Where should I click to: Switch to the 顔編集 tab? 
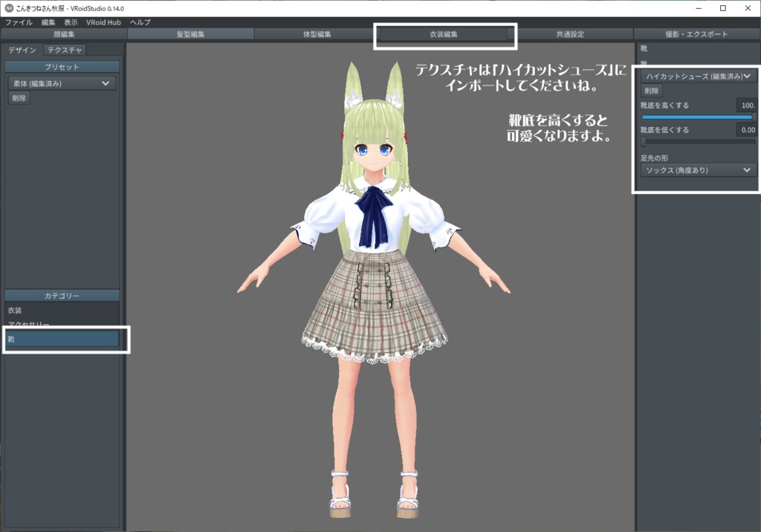click(63, 33)
